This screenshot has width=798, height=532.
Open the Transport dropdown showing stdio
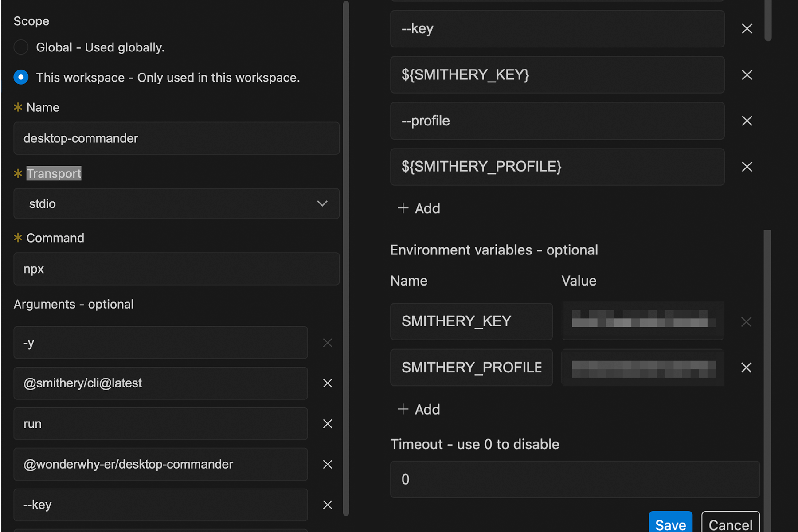point(176,203)
